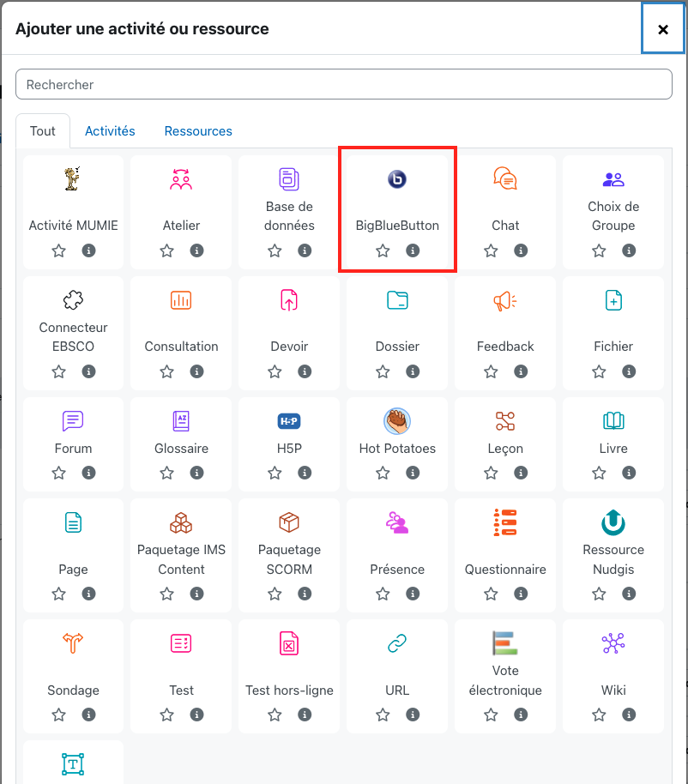Select the Forum activity icon
The height and width of the screenshot is (784, 688).
pos(73,421)
